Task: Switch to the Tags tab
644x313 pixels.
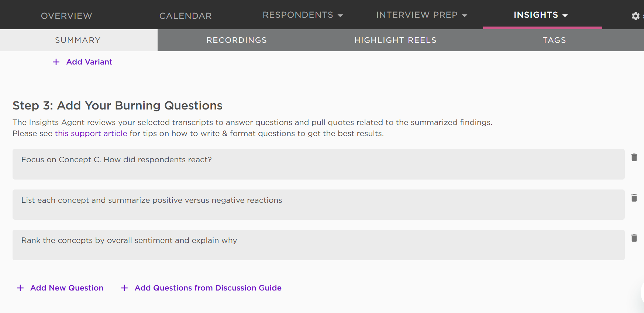Action: click(x=554, y=40)
